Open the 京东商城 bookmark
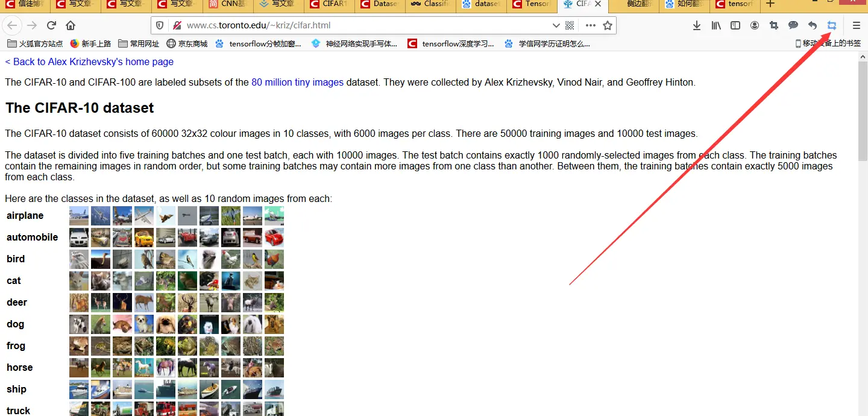868x416 pixels. pos(187,43)
